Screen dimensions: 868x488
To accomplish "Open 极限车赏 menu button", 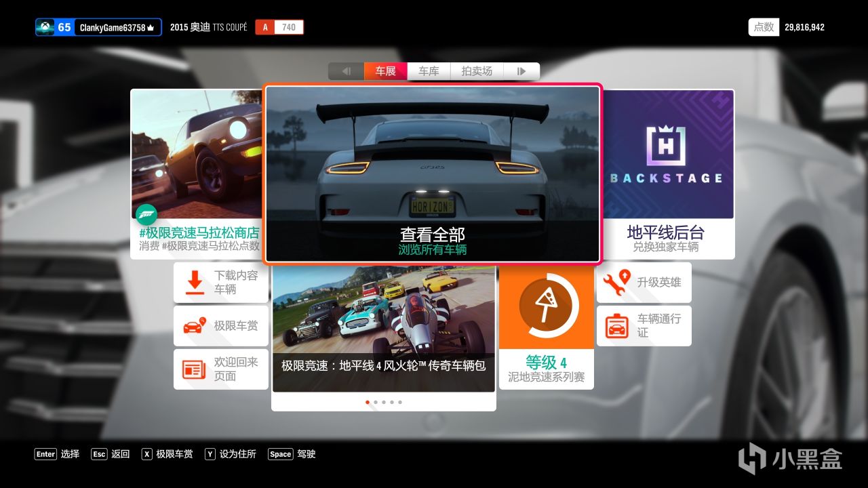I will 221,326.
